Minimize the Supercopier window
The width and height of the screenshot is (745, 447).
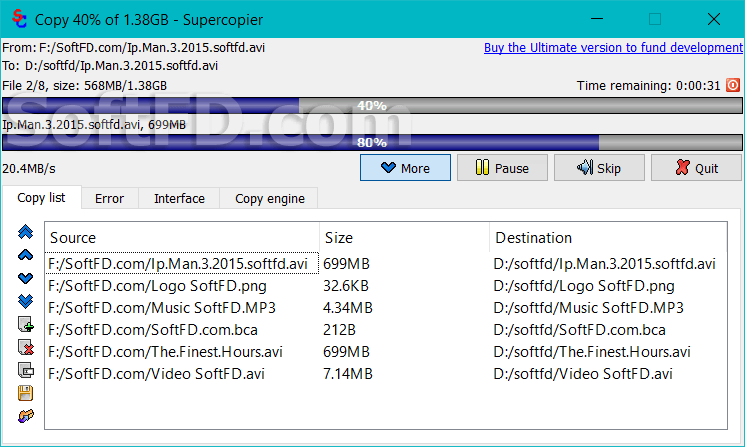click(597, 19)
